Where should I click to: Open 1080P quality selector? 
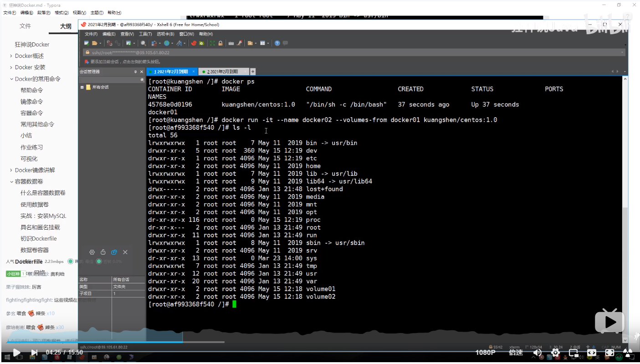[485, 352]
